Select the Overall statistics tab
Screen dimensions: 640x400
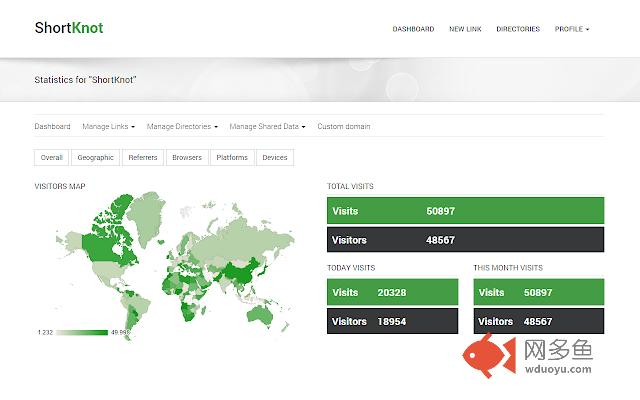(x=51, y=158)
